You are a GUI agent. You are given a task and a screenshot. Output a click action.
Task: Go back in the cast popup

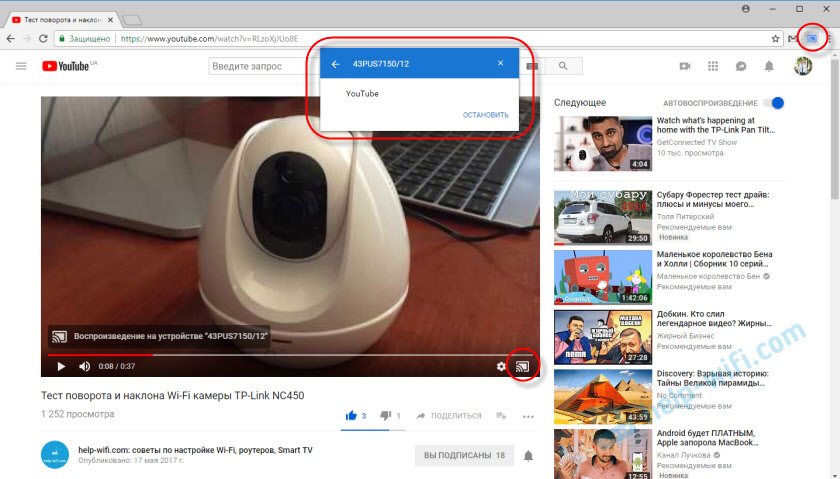(335, 64)
